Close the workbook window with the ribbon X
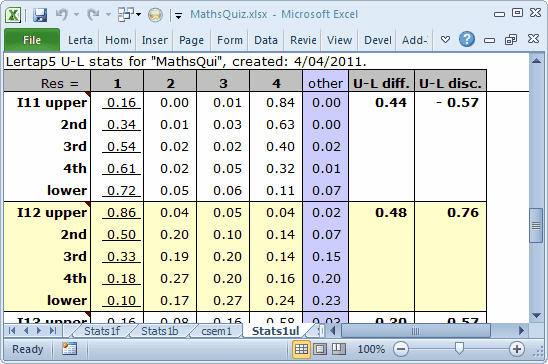 tap(533, 39)
